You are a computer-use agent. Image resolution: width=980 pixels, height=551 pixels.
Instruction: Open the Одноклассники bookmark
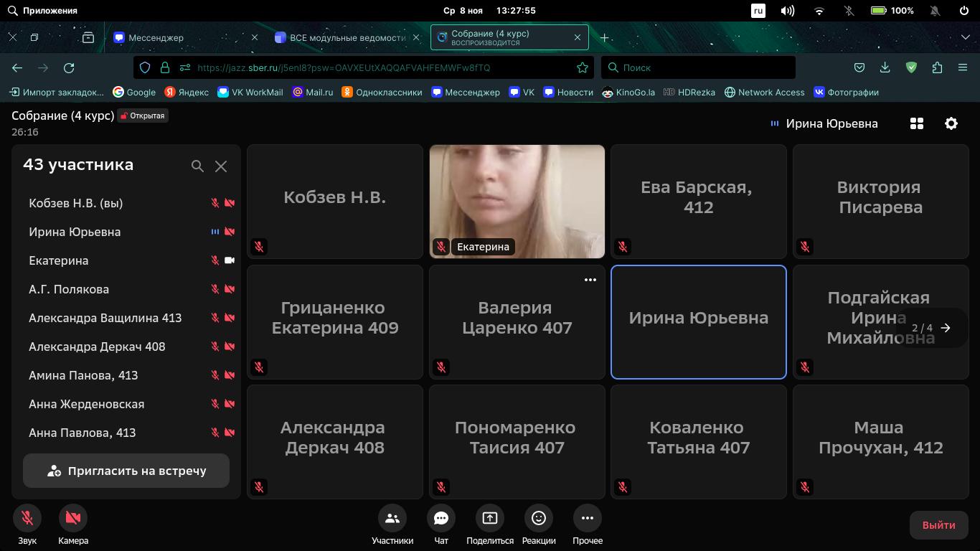pyautogui.click(x=382, y=92)
